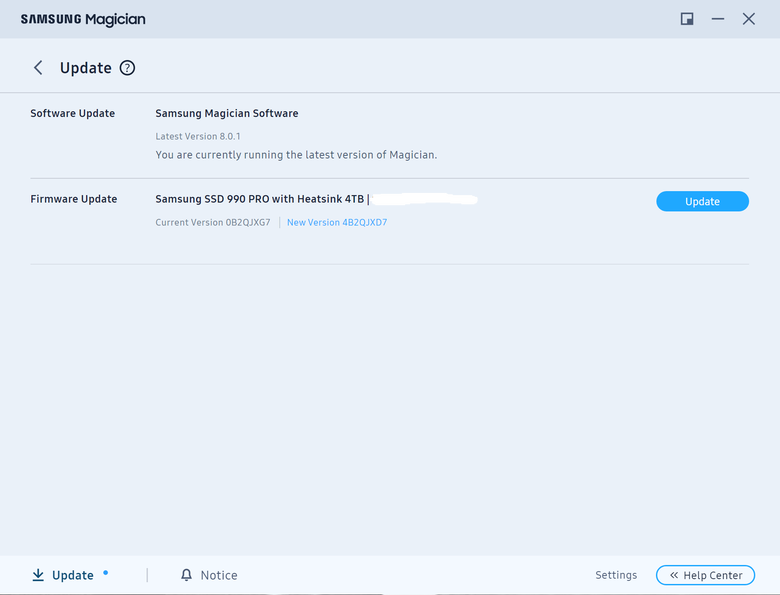Close the Samsung Magician window
Screen dimensions: 780x595
(x=749, y=19)
